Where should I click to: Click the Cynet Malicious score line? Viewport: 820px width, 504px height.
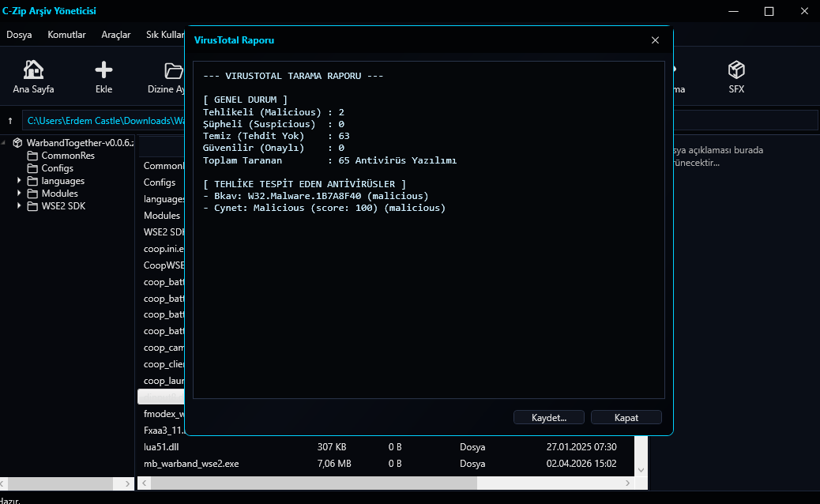tap(324, 208)
